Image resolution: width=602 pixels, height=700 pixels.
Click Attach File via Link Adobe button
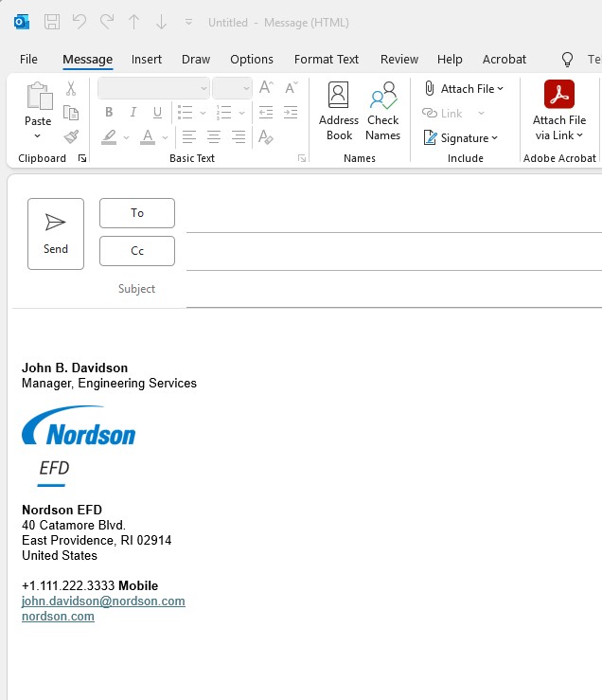(x=559, y=110)
